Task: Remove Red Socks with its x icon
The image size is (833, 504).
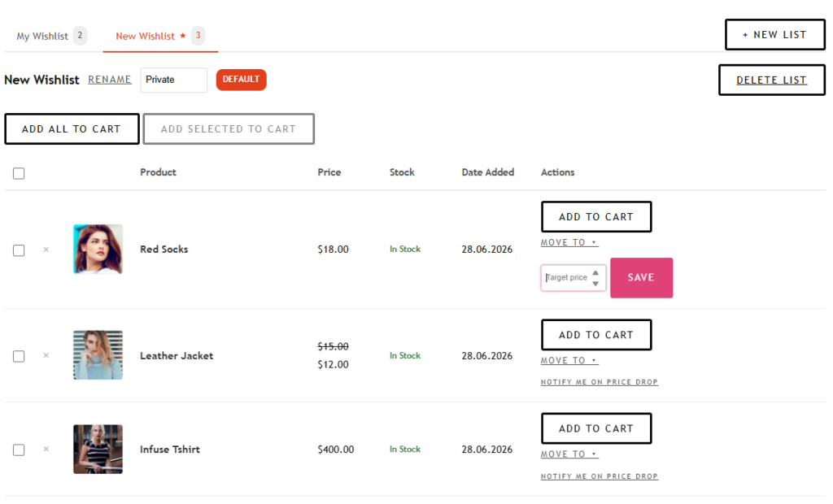Action: tap(46, 250)
